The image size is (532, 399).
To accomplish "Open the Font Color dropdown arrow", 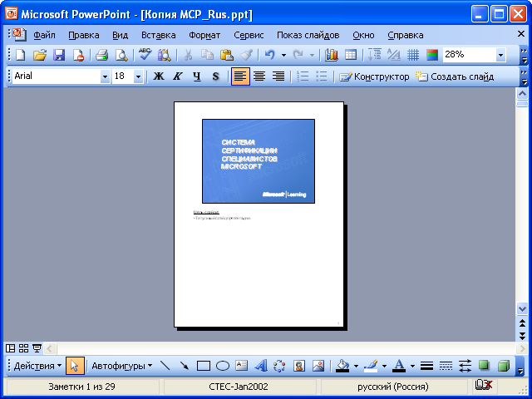I will (x=412, y=366).
